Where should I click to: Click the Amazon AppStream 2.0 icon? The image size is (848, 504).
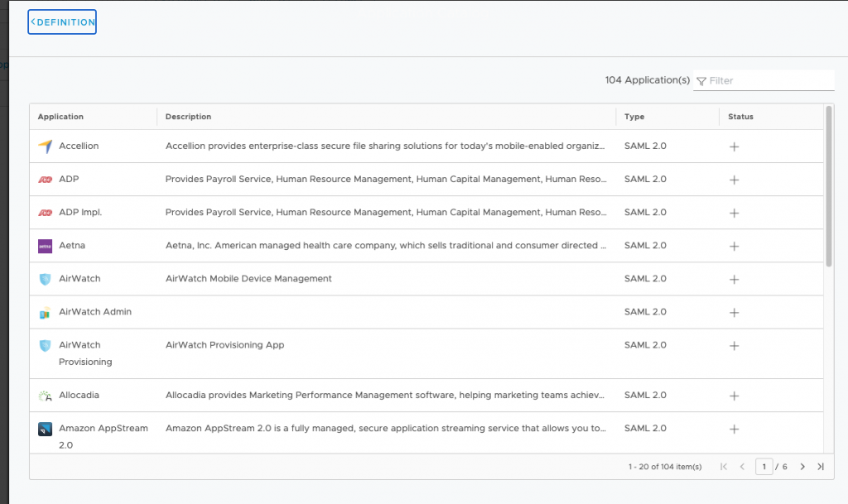coord(46,429)
